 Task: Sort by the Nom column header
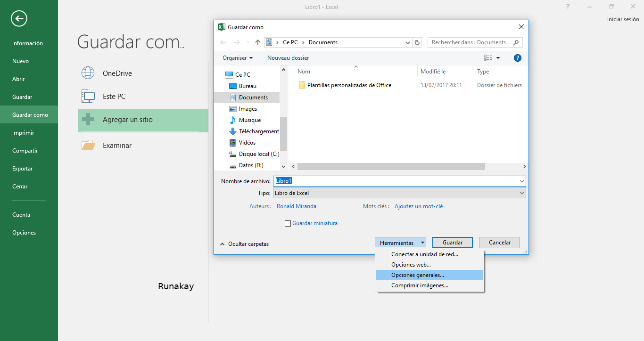[304, 72]
